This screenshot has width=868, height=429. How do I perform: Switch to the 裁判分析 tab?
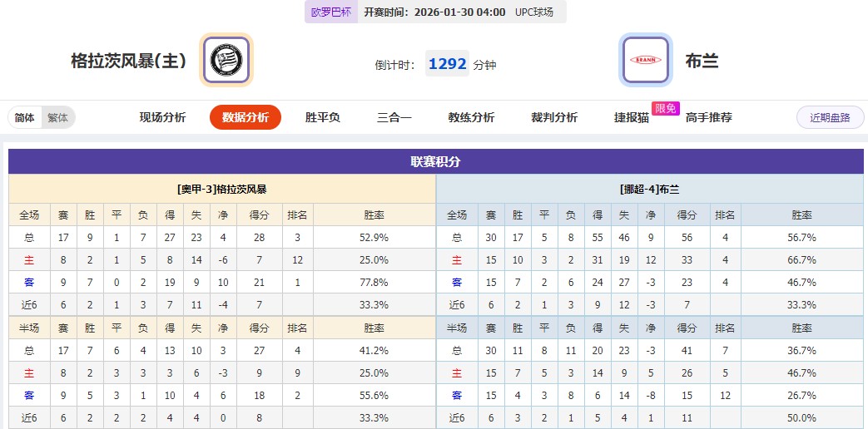pos(554,117)
